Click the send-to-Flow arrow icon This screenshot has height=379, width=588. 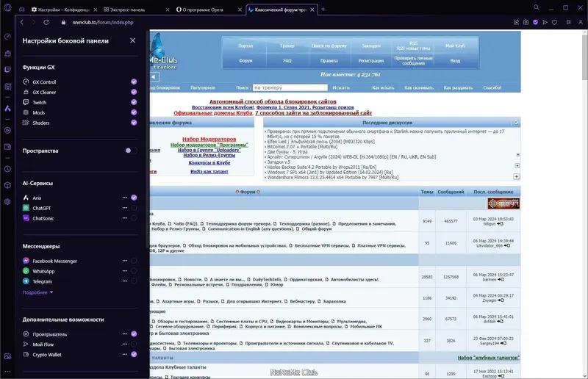click(x=545, y=23)
